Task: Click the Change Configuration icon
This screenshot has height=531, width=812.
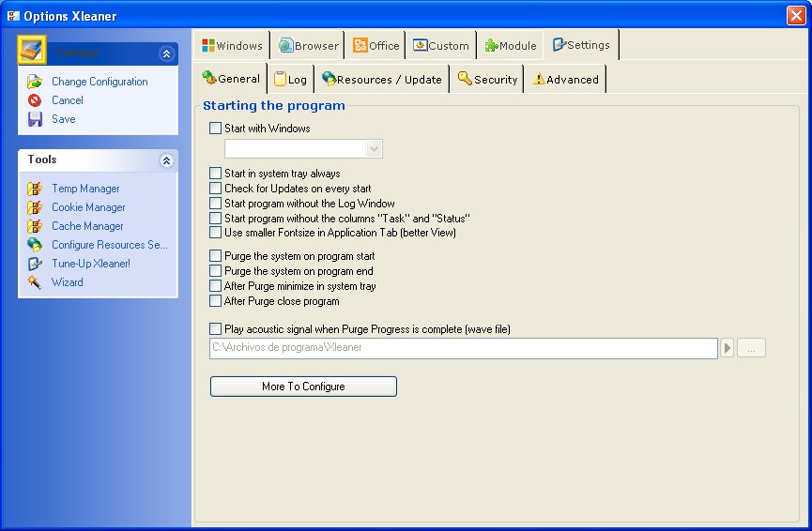Action: pos(35,82)
